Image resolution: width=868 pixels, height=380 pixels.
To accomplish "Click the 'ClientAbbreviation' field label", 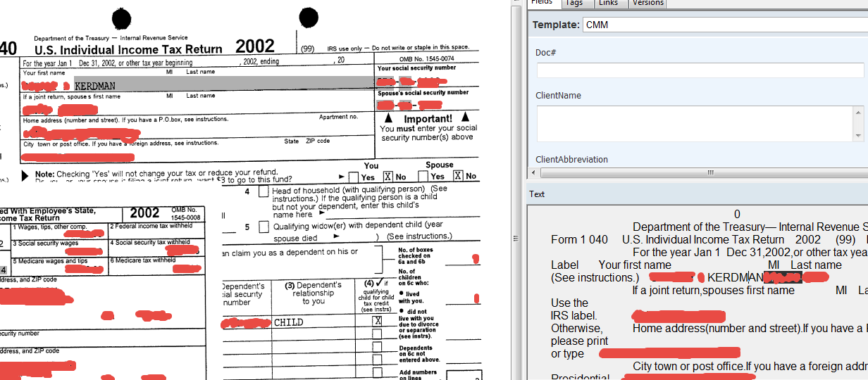I will pyautogui.click(x=571, y=160).
